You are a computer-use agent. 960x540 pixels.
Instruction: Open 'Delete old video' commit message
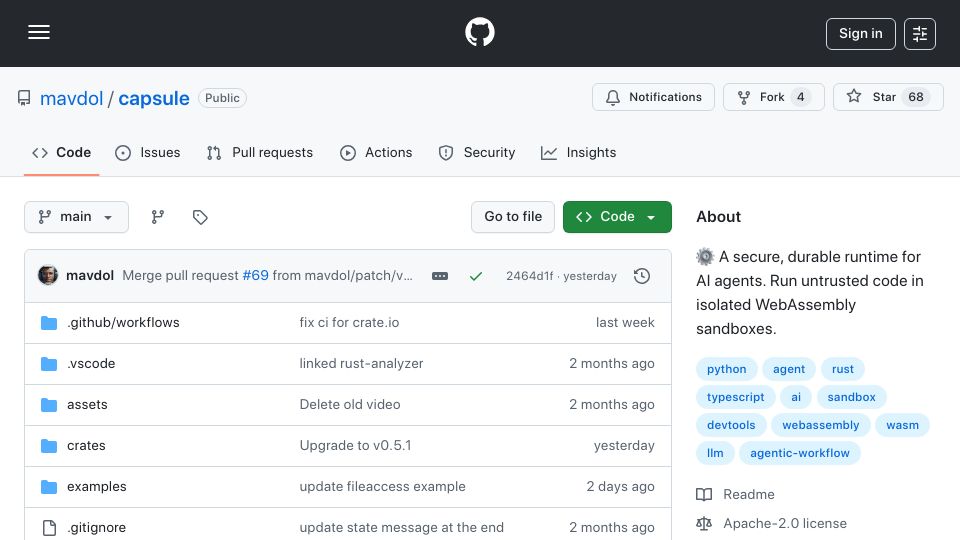click(x=350, y=405)
